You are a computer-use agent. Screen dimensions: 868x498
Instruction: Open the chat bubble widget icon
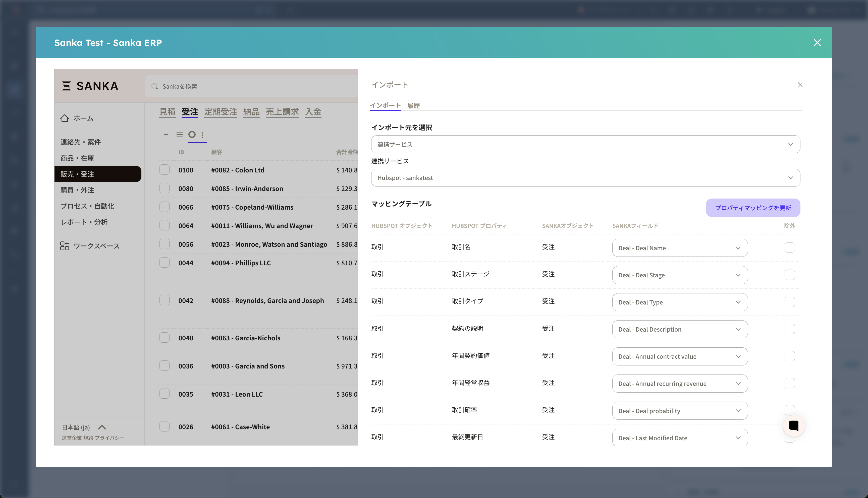(x=793, y=426)
